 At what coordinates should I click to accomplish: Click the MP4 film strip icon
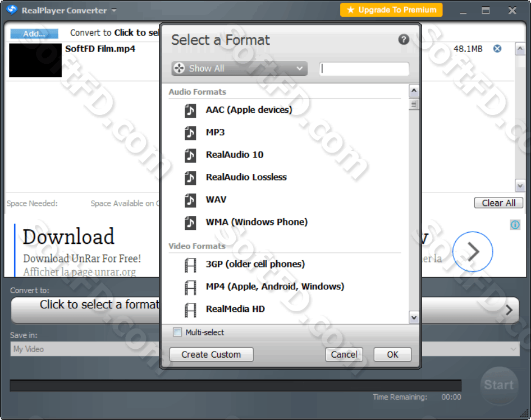point(190,287)
